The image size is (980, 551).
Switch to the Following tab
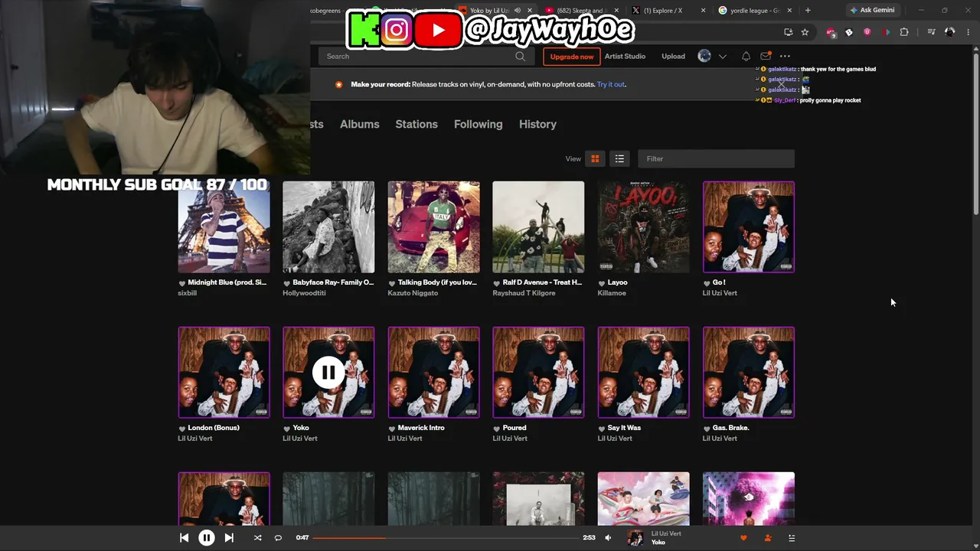click(x=479, y=124)
